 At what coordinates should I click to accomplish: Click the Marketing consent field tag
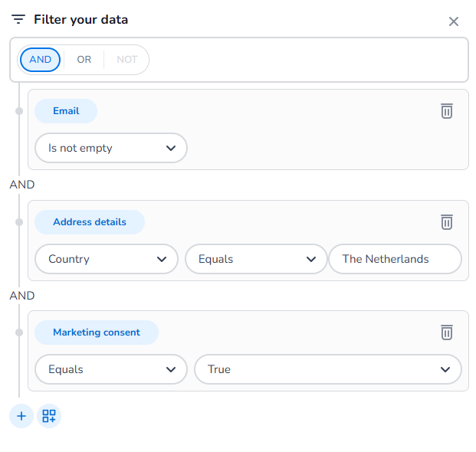coord(97,332)
